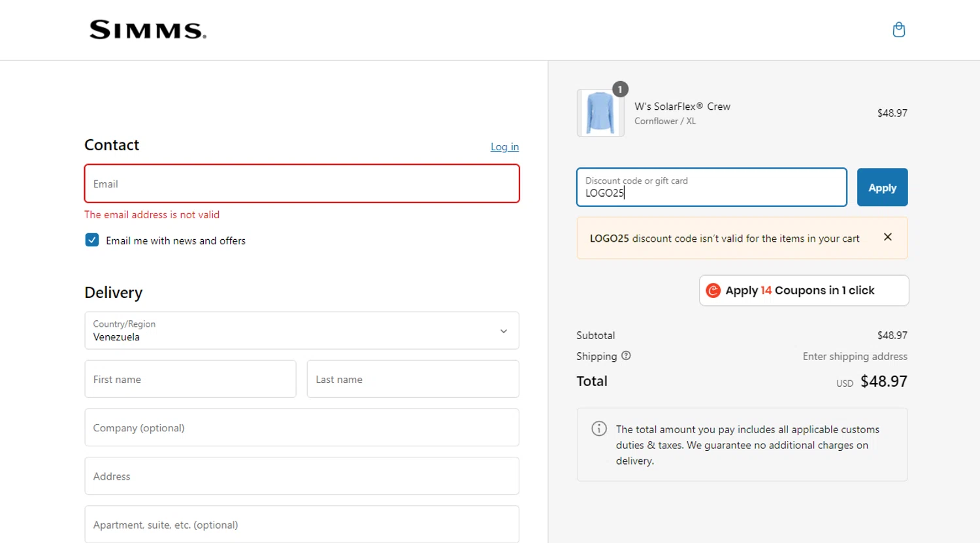Viewport: 980px width, 543px height.
Task: Uncheck Email me with news and offers
Action: (92, 240)
